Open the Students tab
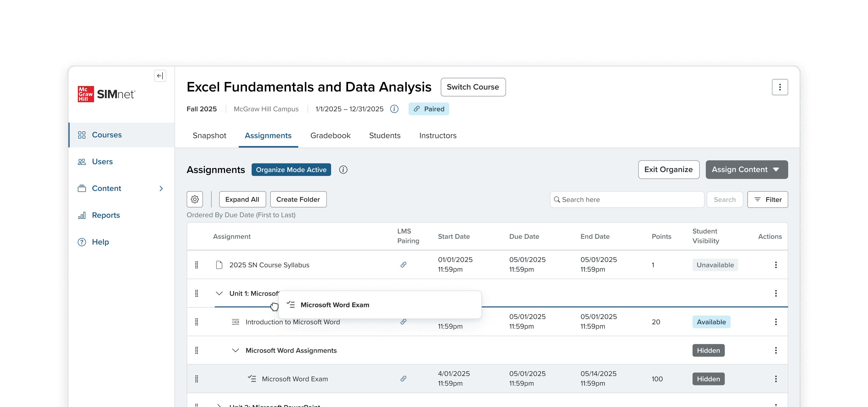The height and width of the screenshot is (407, 868). [x=385, y=136]
